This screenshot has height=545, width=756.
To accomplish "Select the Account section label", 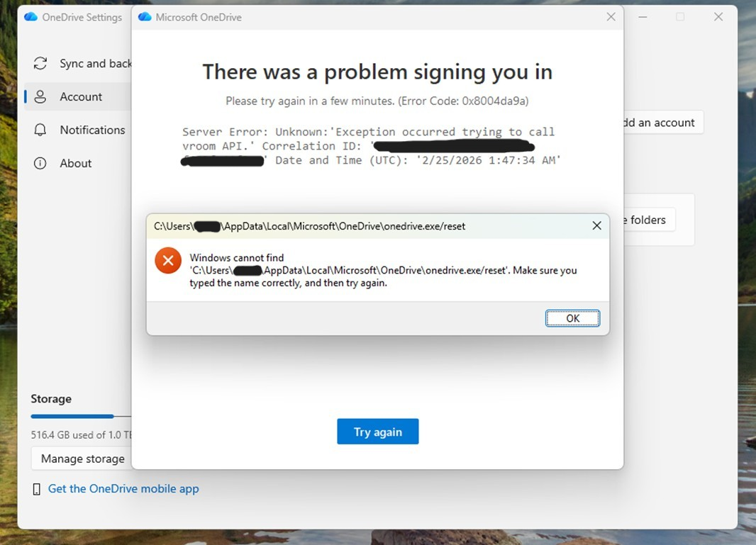I will pyautogui.click(x=81, y=96).
